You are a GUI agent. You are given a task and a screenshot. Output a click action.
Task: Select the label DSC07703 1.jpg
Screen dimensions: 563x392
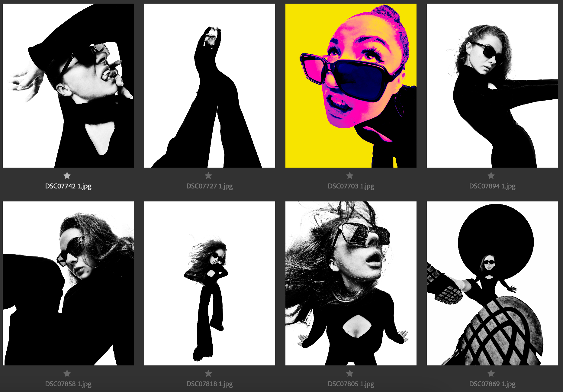[x=351, y=186]
